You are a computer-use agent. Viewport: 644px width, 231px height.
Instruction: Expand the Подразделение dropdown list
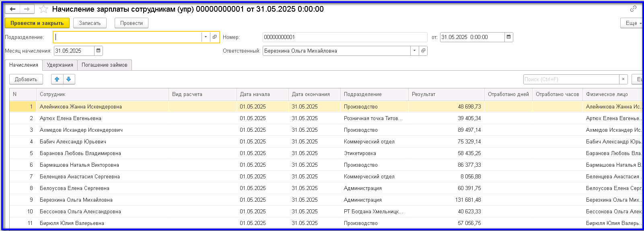pyautogui.click(x=206, y=37)
